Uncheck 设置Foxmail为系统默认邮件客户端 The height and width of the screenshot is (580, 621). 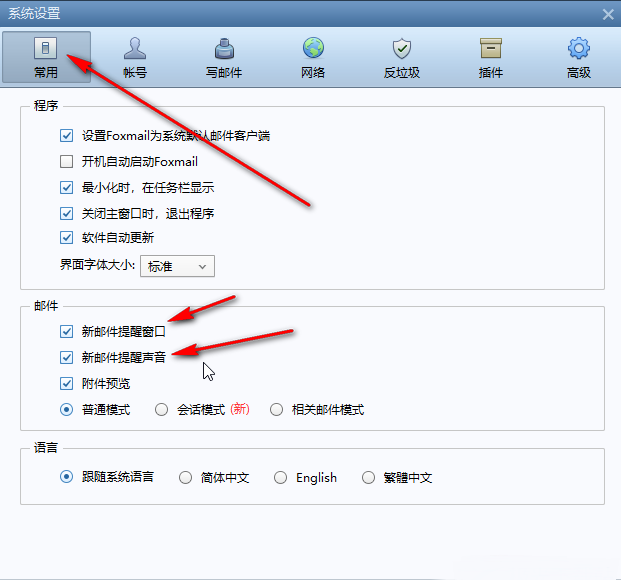click(67, 135)
